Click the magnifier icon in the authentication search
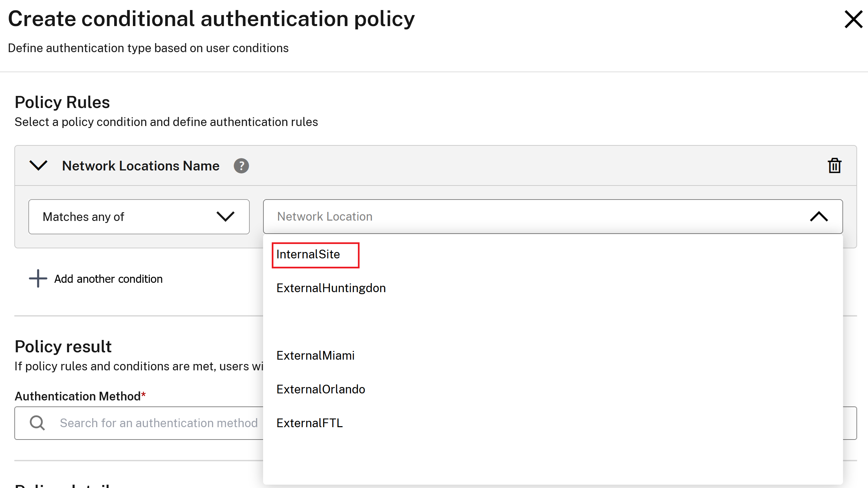Screen dimensions: 868x488 37,423
